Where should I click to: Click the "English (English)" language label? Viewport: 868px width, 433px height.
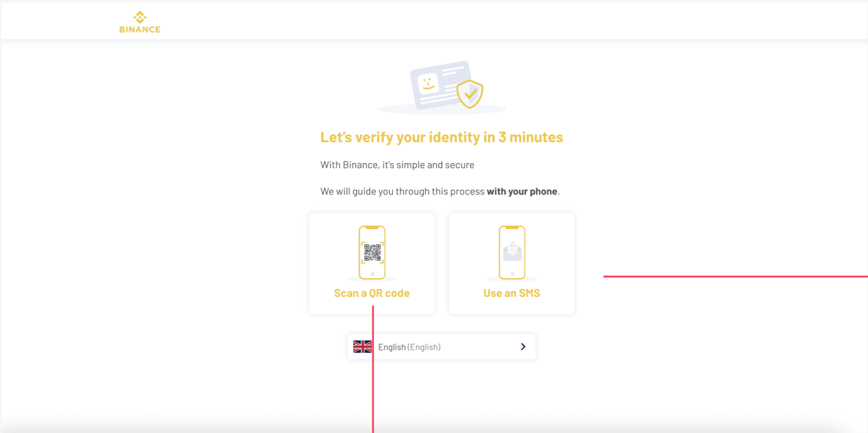409,347
